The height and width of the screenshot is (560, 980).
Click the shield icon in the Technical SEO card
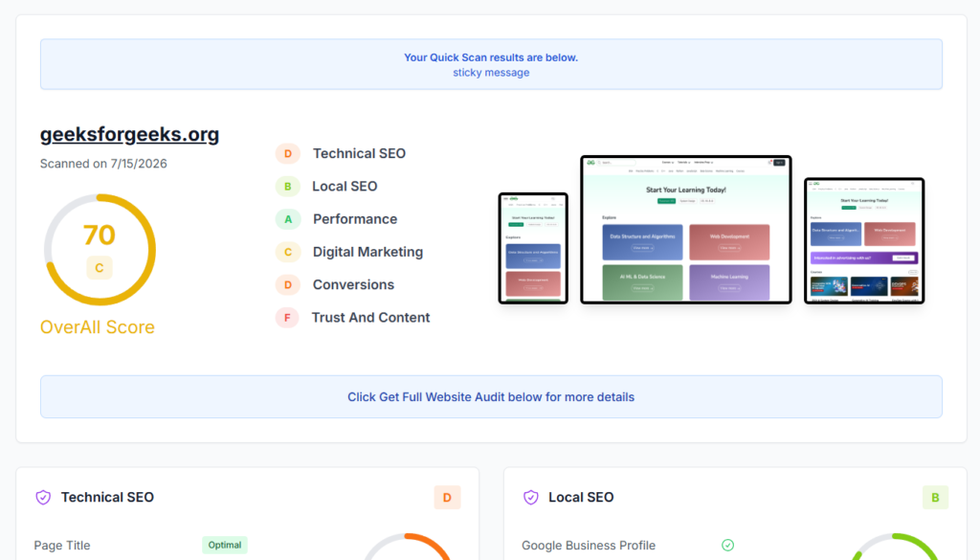pos(43,498)
